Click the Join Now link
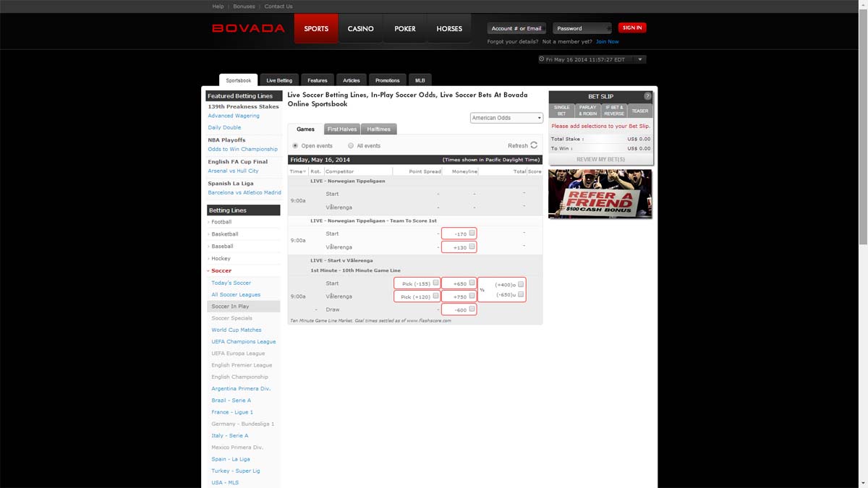 (608, 42)
